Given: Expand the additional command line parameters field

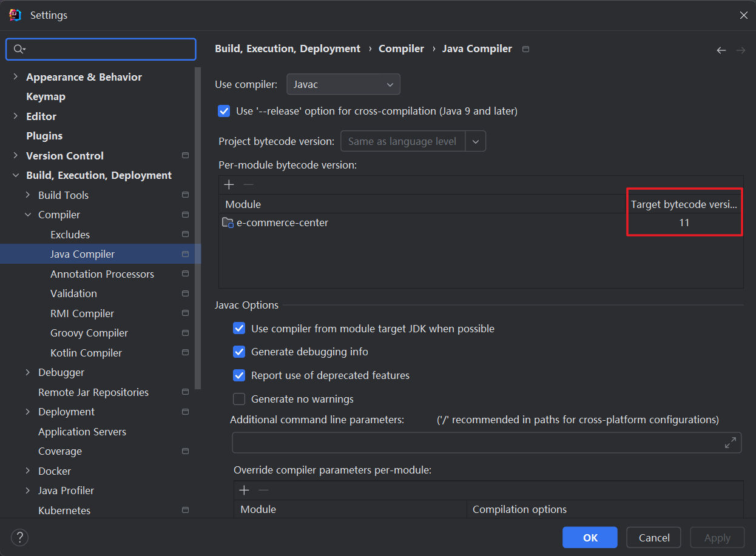Looking at the screenshot, I should coord(730,443).
